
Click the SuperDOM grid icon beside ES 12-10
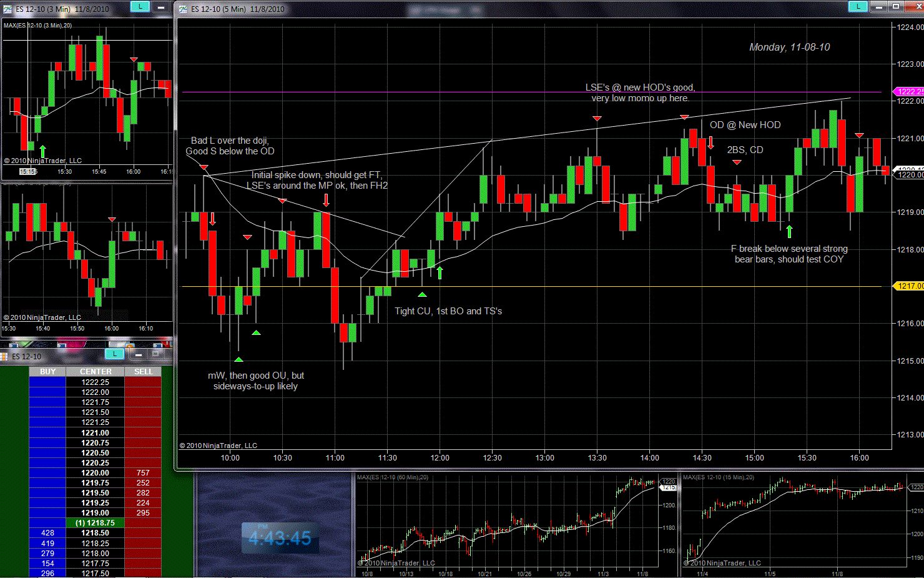pyautogui.click(x=4, y=356)
